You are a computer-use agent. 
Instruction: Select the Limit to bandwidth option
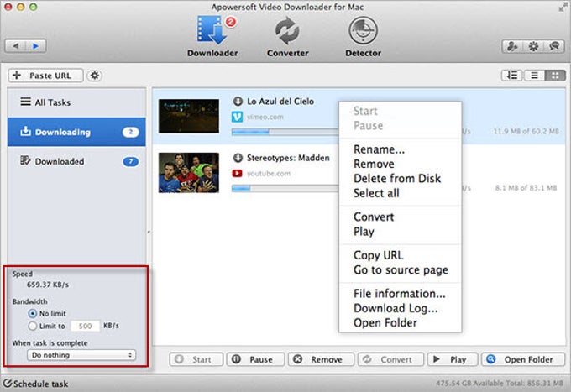click(x=33, y=326)
